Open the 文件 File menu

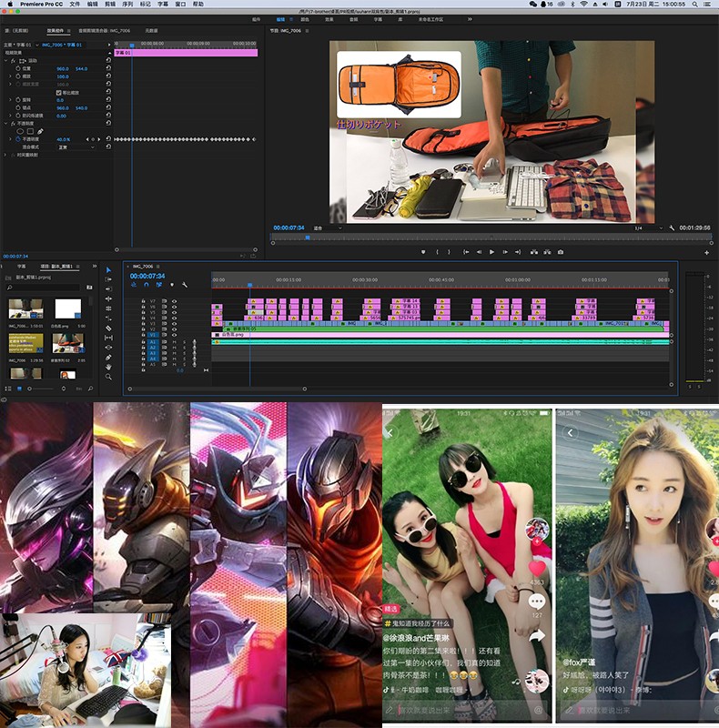75,4
